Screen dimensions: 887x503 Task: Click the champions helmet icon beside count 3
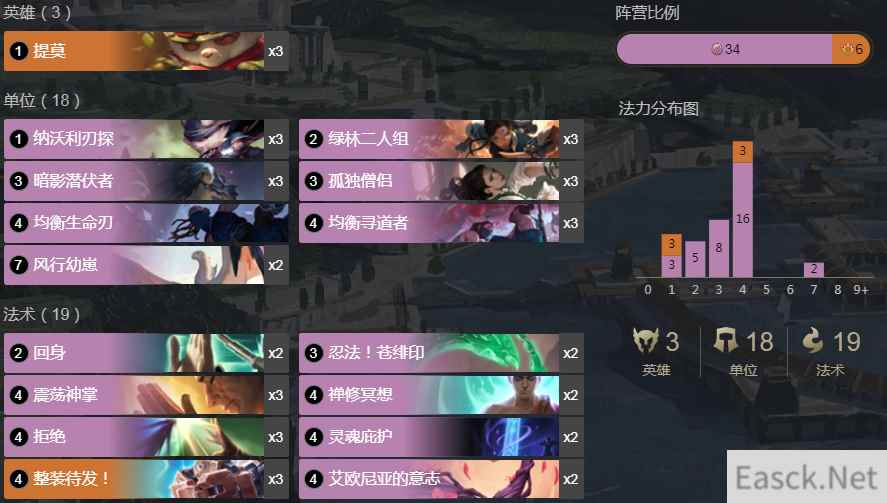645,341
